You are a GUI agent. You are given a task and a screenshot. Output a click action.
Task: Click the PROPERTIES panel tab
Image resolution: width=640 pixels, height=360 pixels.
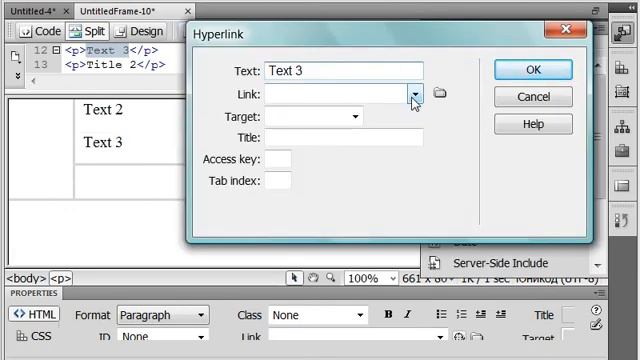[x=34, y=293]
